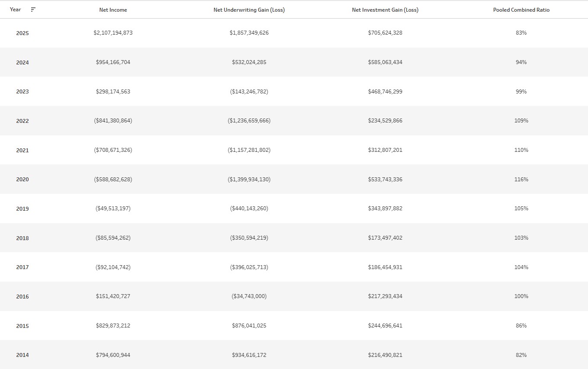Select underwriting value ($34,743,000) for 2016
588x369 pixels.
[x=249, y=296]
